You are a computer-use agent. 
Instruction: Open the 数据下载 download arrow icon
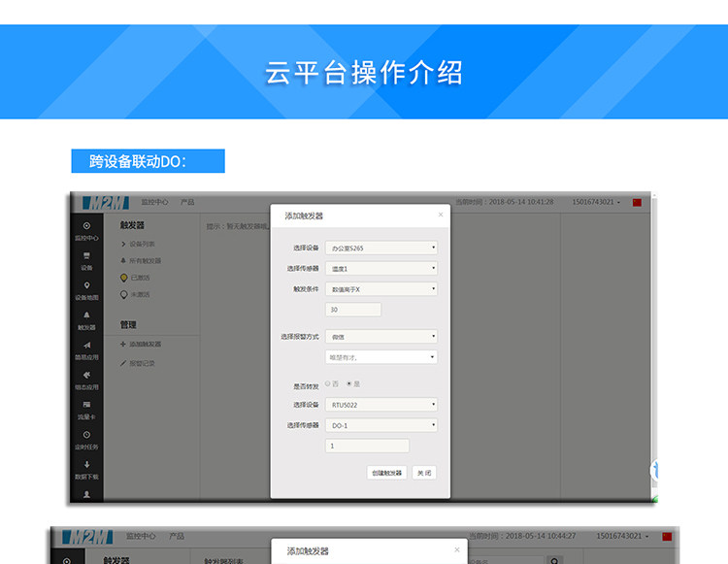click(x=86, y=464)
